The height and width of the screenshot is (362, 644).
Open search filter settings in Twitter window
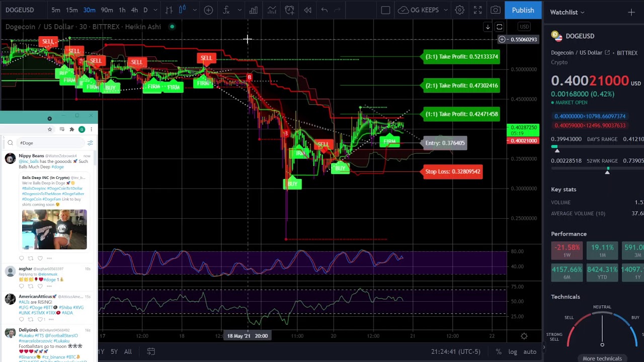click(x=90, y=143)
